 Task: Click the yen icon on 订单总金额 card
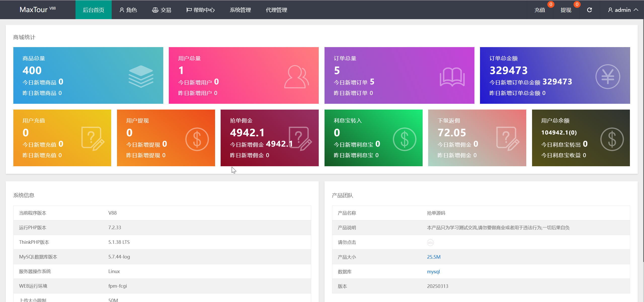[x=608, y=77]
